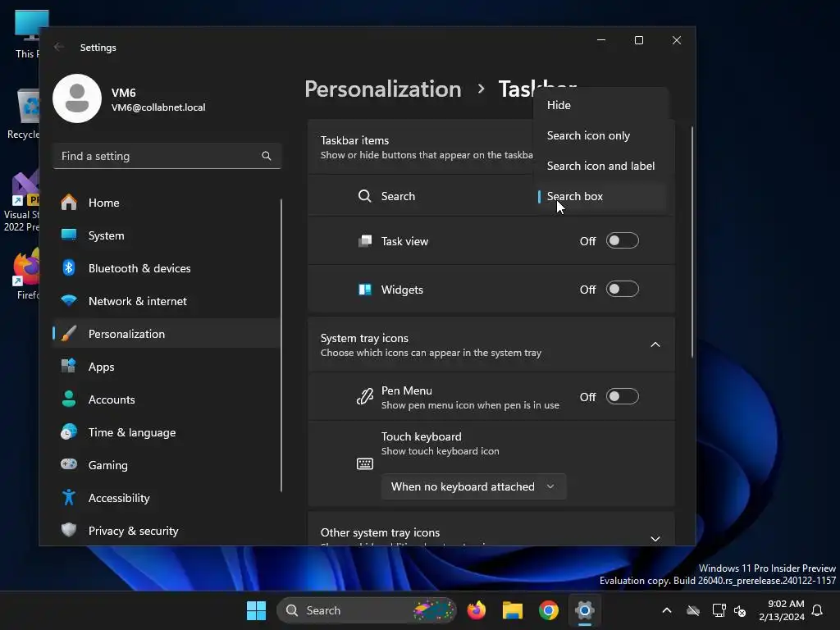Click the magnifier icon in Find a setting

click(267, 156)
